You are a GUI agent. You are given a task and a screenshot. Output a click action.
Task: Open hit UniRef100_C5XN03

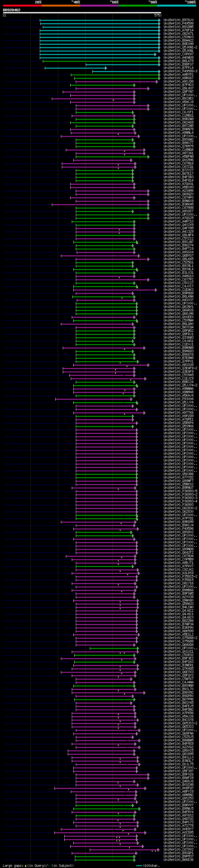(x=179, y=37)
